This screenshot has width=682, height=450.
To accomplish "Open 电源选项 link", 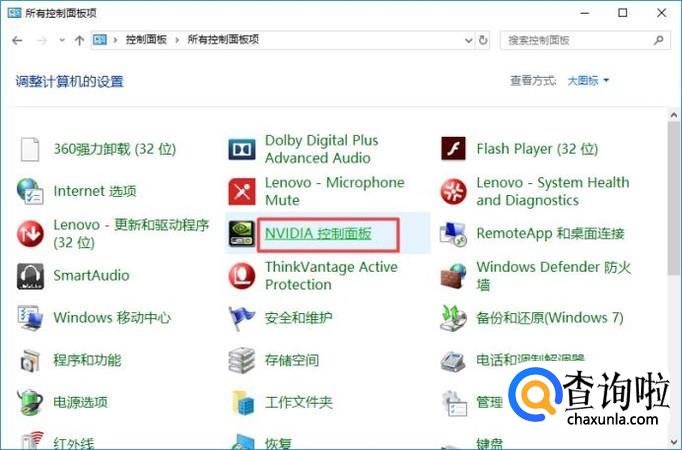I will click(80, 402).
